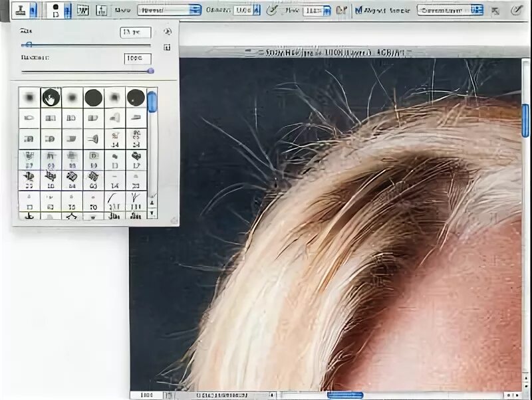Screen dimensions: 532x400
Task: Click the status bar icon next to zoom field
Action: (169, 395)
